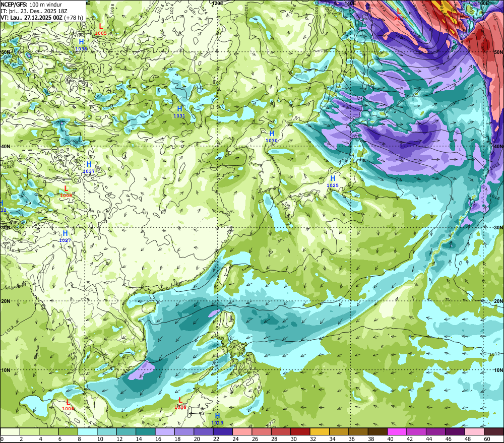Click the deep red L marker near 140E
The image size is (504, 443).
(x=399, y=14)
